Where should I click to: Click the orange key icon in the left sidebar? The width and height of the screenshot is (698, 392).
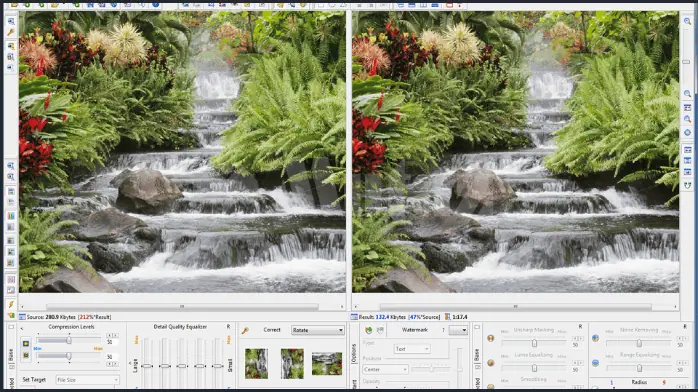click(11, 32)
